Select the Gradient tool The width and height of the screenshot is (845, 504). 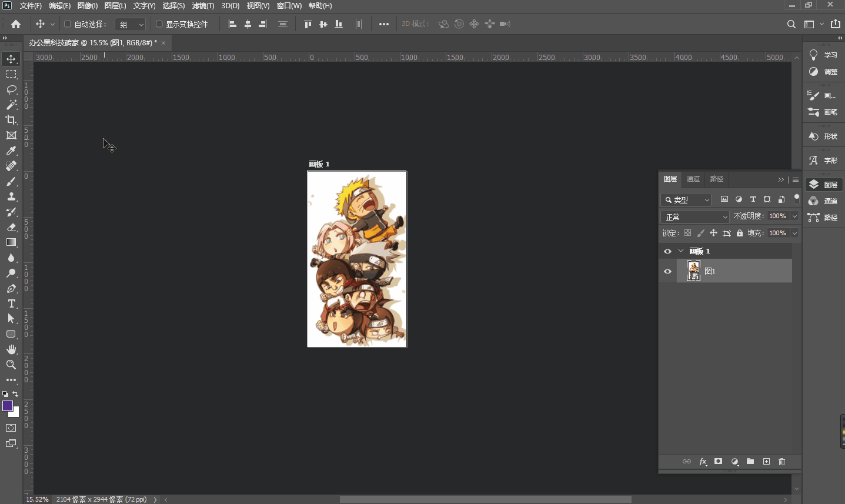point(11,242)
